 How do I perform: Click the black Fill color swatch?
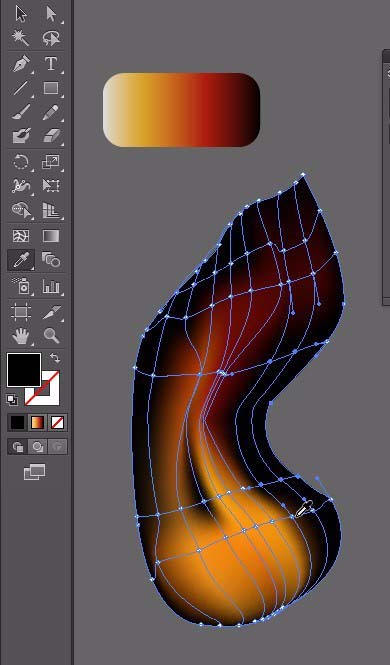coord(24,370)
